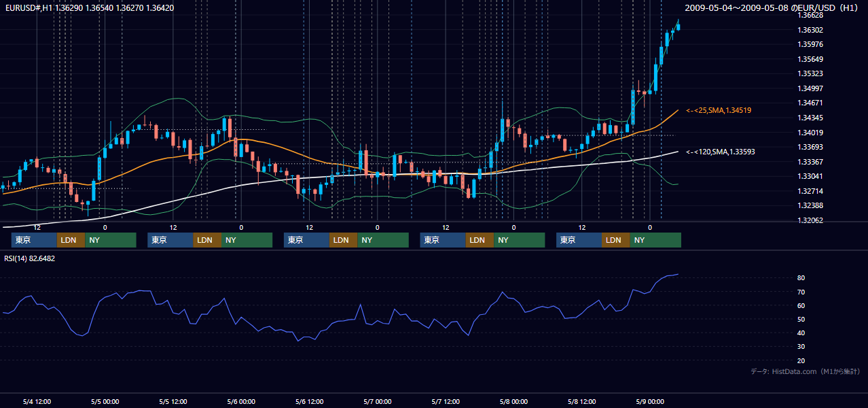Click price axis value 1.33041
868x408 pixels.
810,176
